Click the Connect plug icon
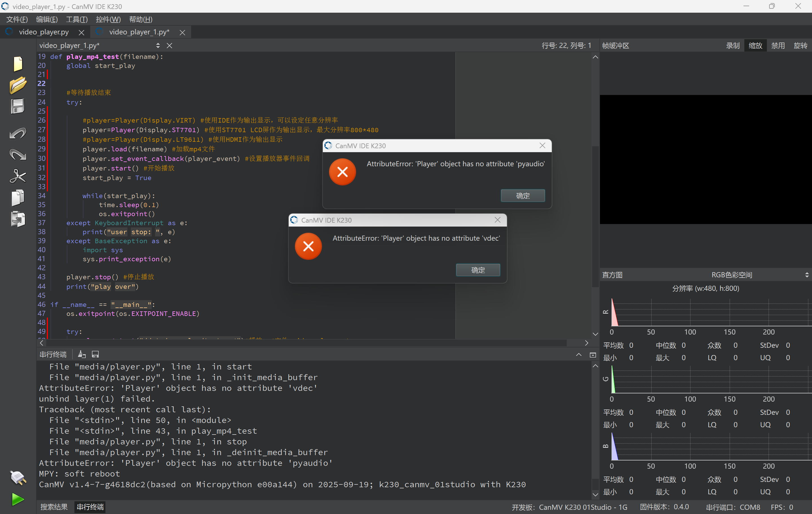The height and width of the screenshot is (514, 812). click(x=18, y=478)
